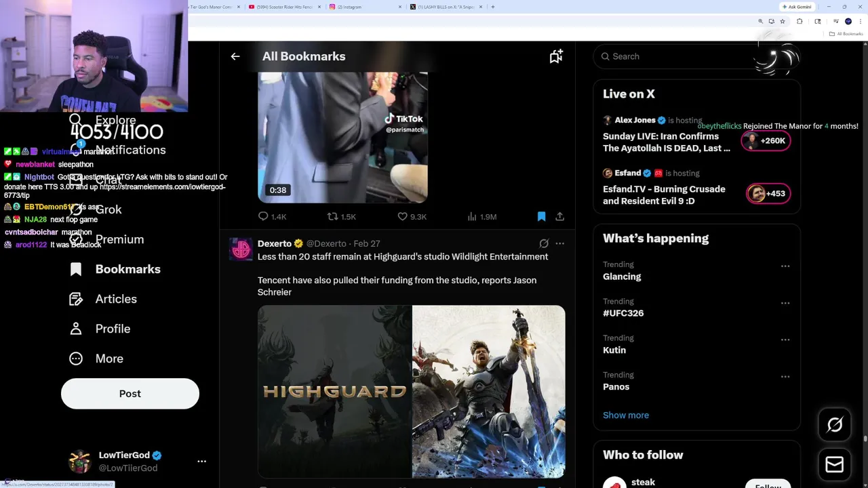Open trending topic Panos
The image size is (868, 488).
point(616,386)
